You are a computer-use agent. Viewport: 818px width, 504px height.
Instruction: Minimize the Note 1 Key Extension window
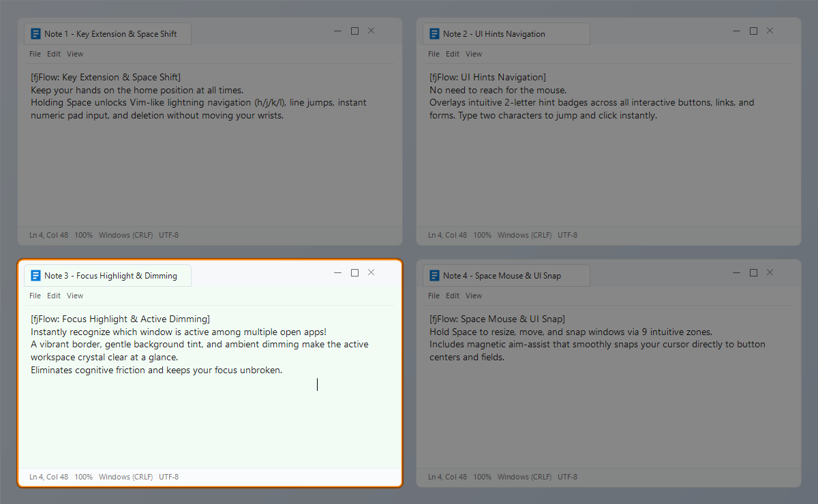pyautogui.click(x=337, y=31)
